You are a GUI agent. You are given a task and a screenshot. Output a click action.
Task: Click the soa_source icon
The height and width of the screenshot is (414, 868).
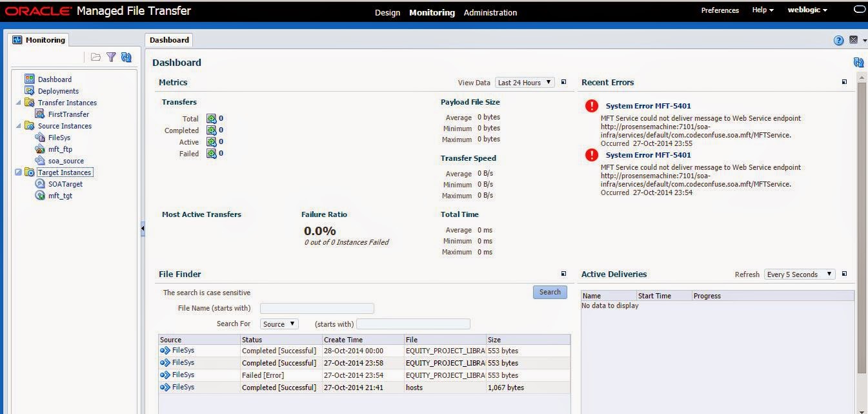pos(40,160)
